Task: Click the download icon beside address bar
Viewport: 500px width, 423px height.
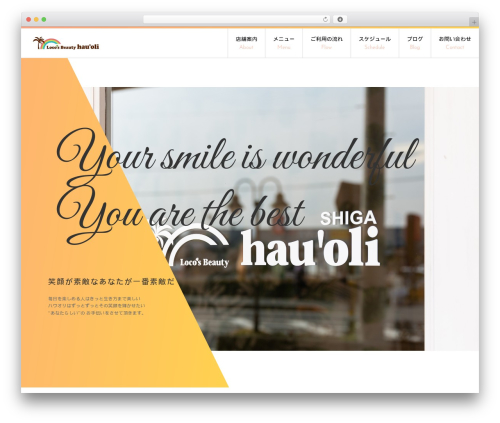Action: [340, 20]
